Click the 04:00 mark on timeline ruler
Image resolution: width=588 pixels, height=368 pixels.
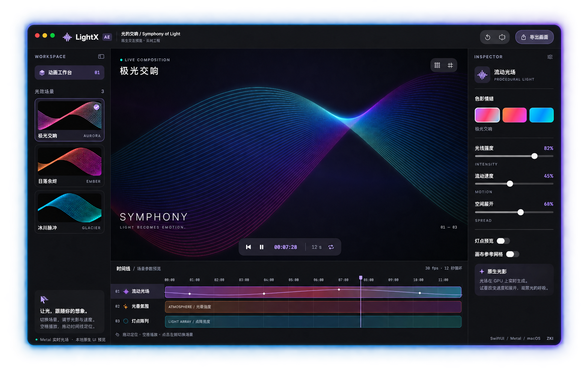click(x=269, y=280)
